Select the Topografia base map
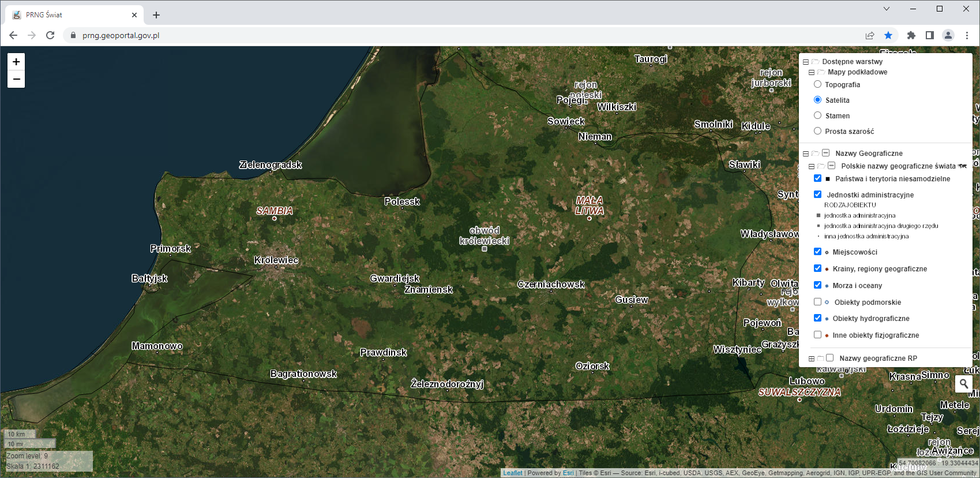This screenshot has height=478, width=980. click(x=817, y=84)
